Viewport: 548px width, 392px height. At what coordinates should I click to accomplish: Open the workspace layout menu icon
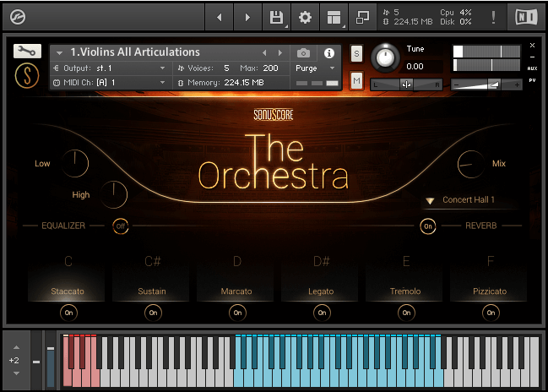pos(334,17)
